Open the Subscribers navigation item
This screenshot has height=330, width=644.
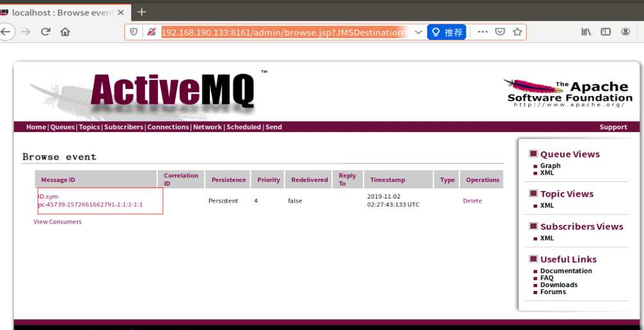coord(124,127)
